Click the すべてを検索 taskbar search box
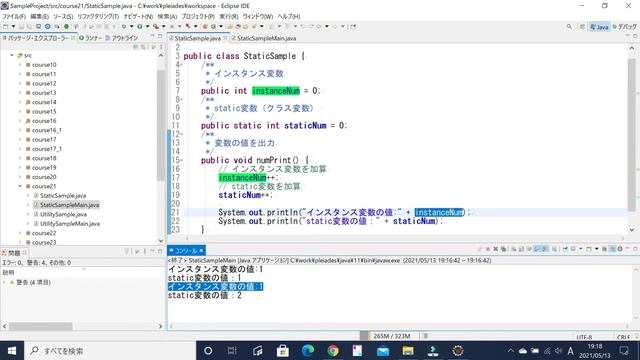This screenshot has width=640, height=360. (110, 351)
